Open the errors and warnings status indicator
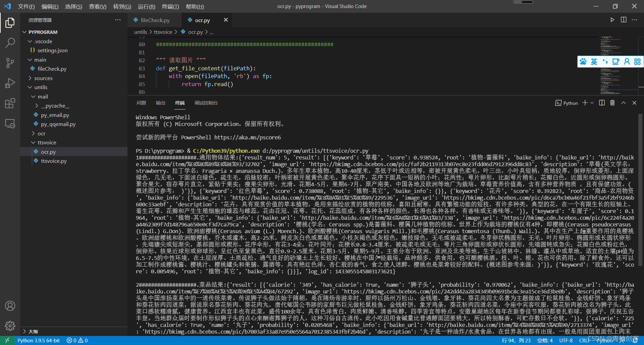The image size is (644, 345). point(77,340)
